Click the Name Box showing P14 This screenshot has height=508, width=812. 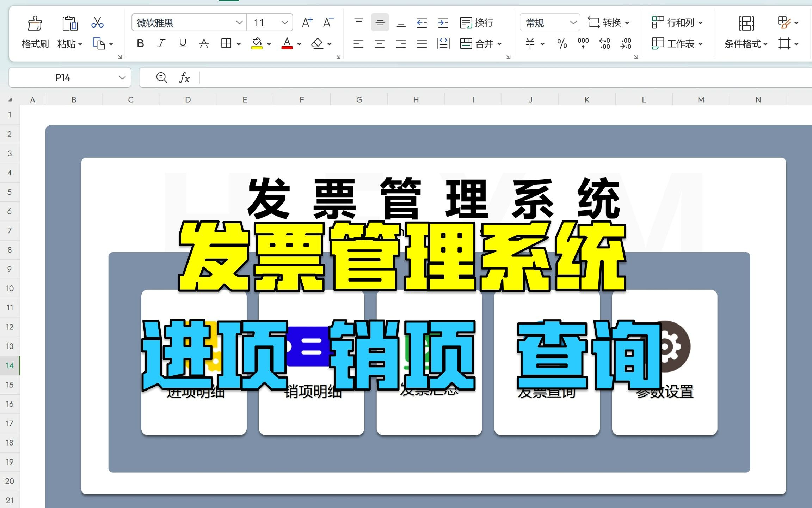tap(63, 77)
